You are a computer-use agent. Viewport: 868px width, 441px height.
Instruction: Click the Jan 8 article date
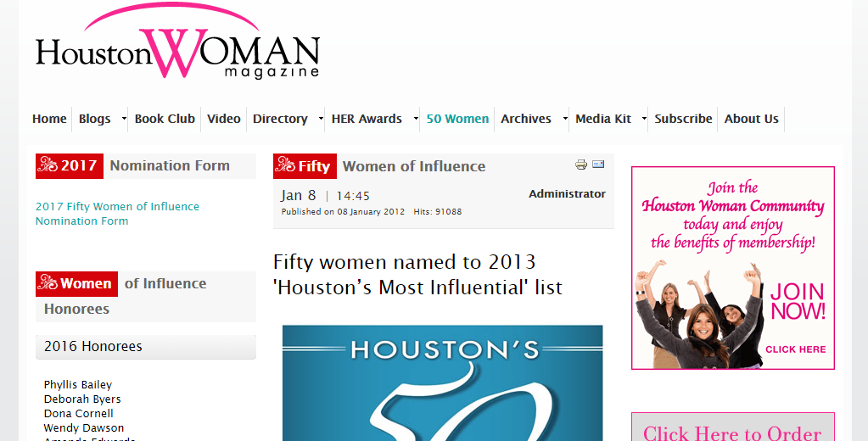coord(299,195)
